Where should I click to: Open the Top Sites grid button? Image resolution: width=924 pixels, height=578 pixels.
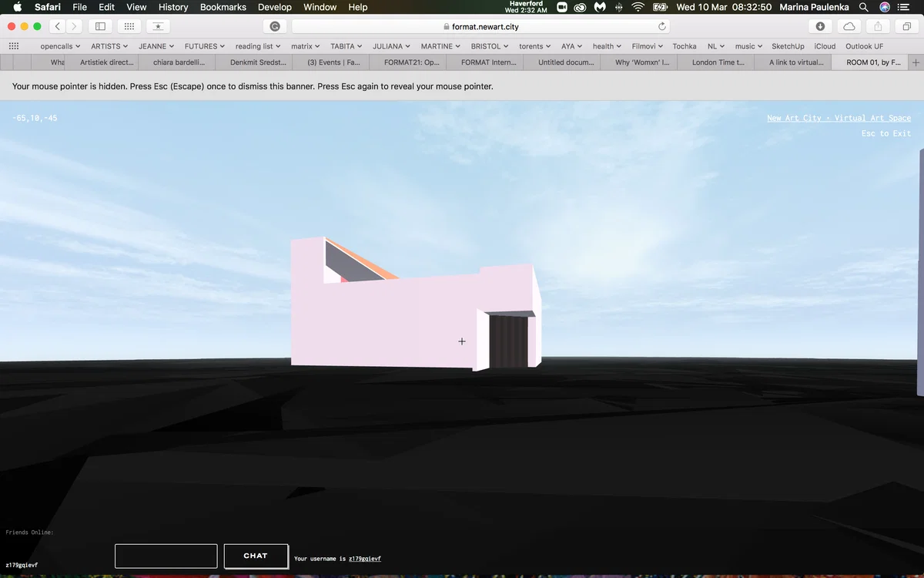click(129, 26)
